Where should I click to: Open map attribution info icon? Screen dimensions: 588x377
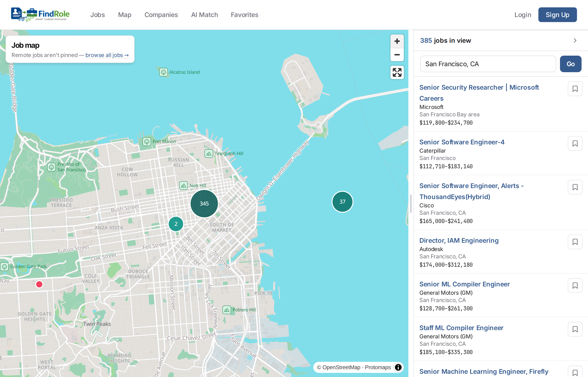(398, 367)
